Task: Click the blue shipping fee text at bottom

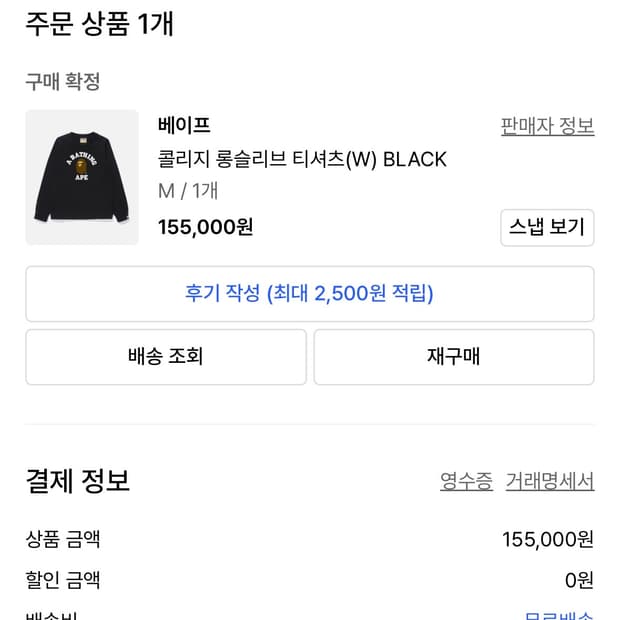Action: (x=559, y=615)
